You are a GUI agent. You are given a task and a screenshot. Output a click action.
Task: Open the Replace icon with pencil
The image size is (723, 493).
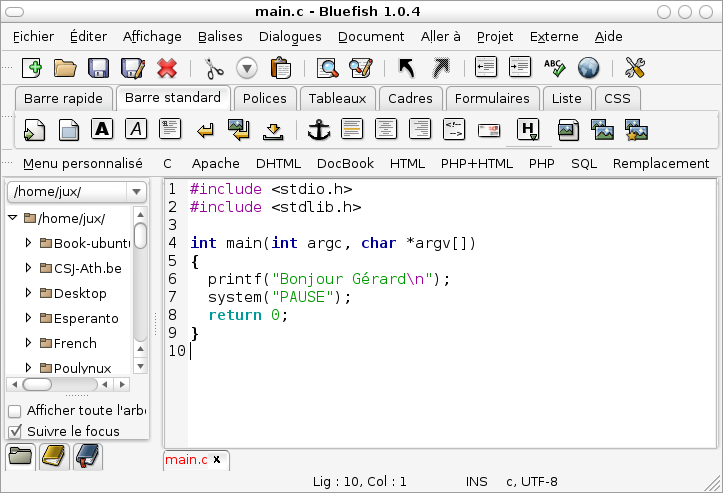point(361,68)
